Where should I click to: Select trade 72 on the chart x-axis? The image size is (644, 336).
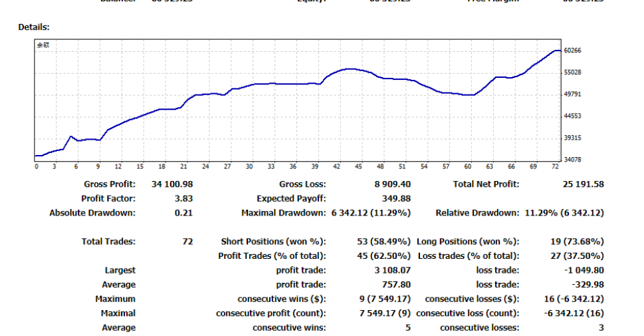click(x=554, y=166)
